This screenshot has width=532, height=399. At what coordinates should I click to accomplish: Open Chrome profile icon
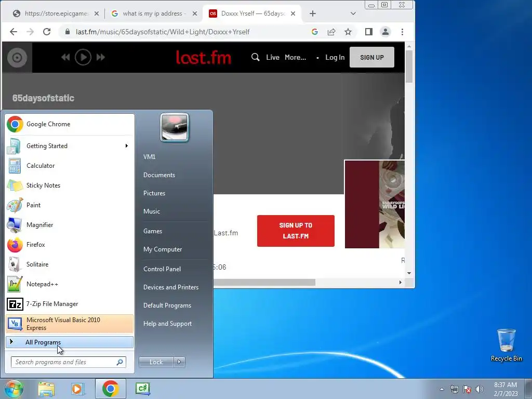[385, 32]
